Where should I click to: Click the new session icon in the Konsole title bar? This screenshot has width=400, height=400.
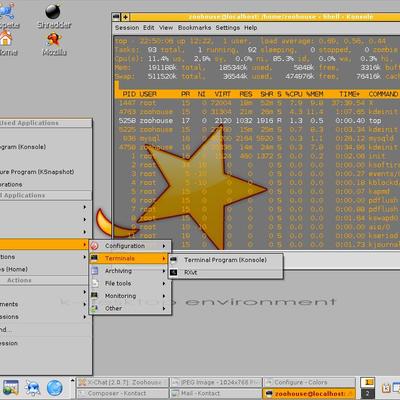click(x=125, y=16)
